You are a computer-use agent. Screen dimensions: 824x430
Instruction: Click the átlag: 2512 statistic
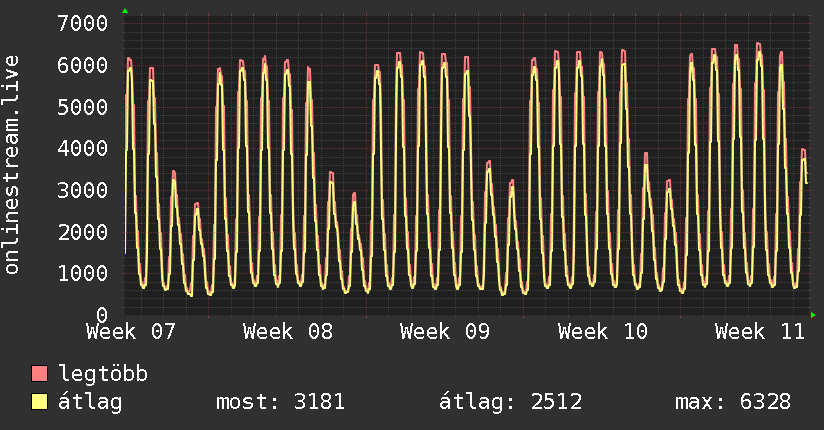click(511, 402)
